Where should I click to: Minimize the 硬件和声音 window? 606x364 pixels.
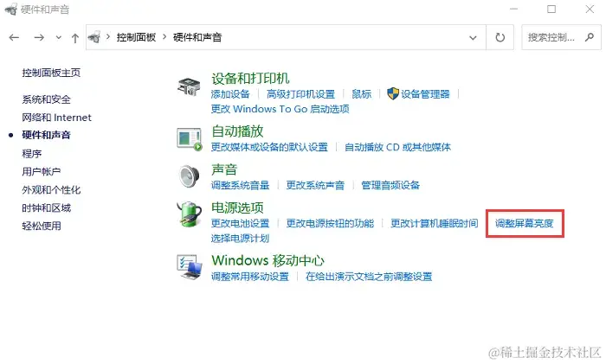(513, 9)
